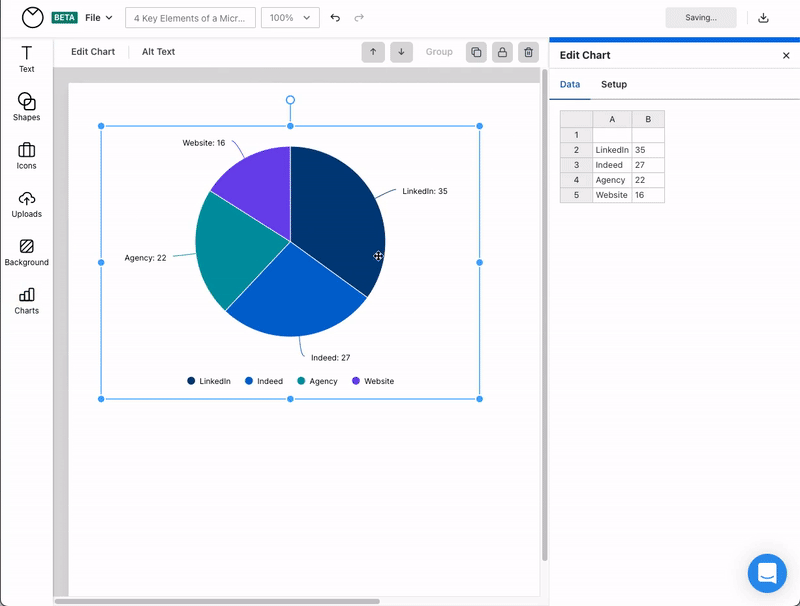800x606 pixels.
Task: Open the Uploads panel
Action: [26, 205]
